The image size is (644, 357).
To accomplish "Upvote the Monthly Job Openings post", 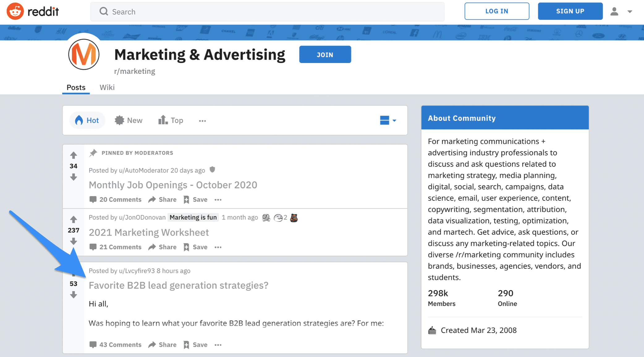I will [x=73, y=155].
